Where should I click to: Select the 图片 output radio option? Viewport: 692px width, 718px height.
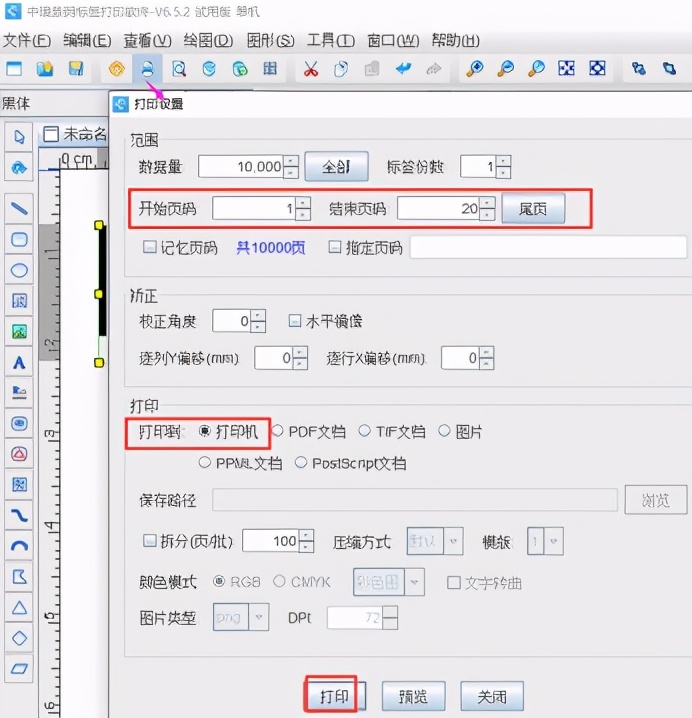tap(444, 431)
